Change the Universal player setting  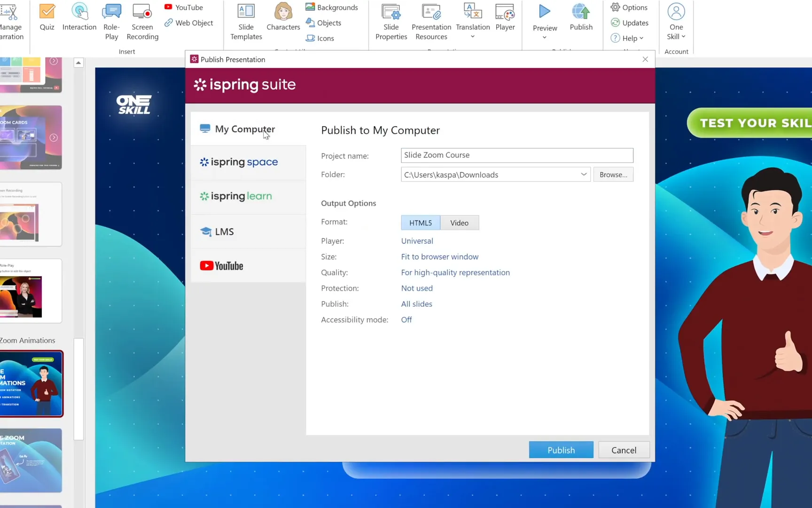click(417, 241)
